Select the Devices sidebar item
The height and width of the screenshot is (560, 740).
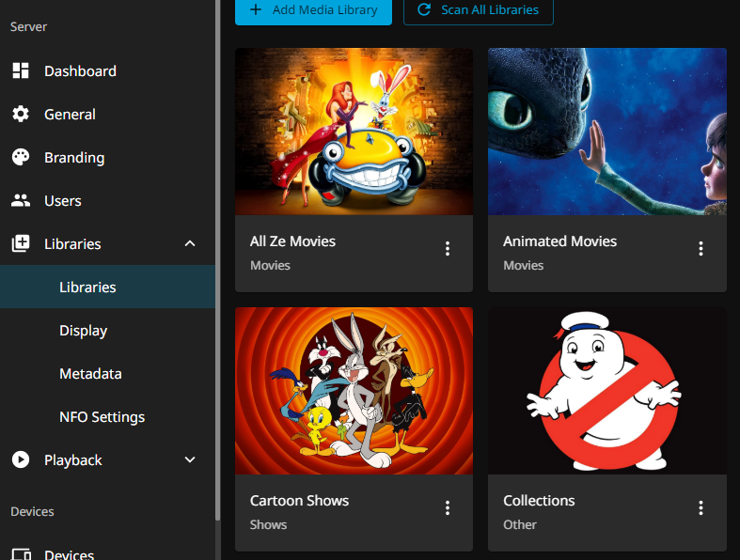pyautogui.click(x=69, y=552)
